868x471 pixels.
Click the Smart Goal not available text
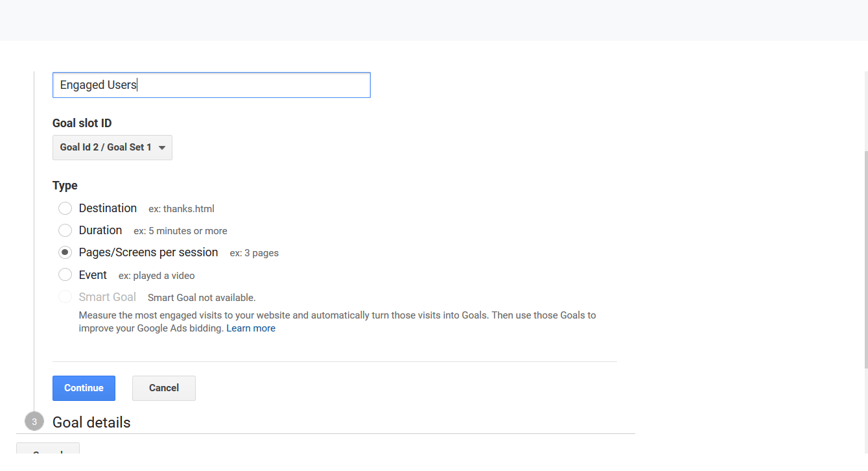pos(201,297)
